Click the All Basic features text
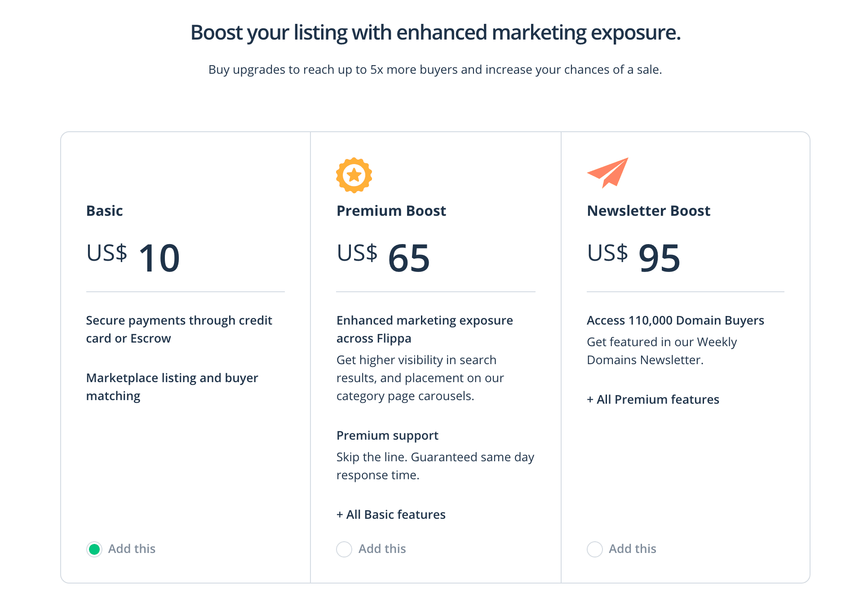Image resolution: width=868 pixels, height=615 pixels. click(390, 514)
